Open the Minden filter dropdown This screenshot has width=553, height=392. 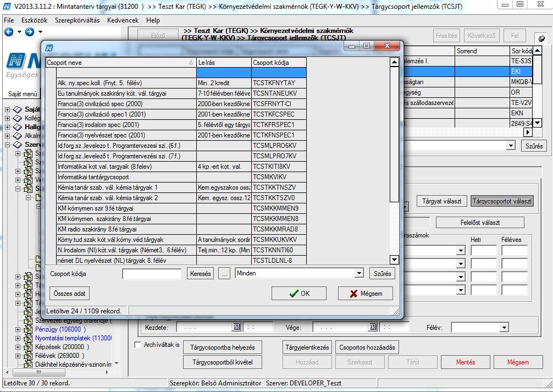[359, 273]
